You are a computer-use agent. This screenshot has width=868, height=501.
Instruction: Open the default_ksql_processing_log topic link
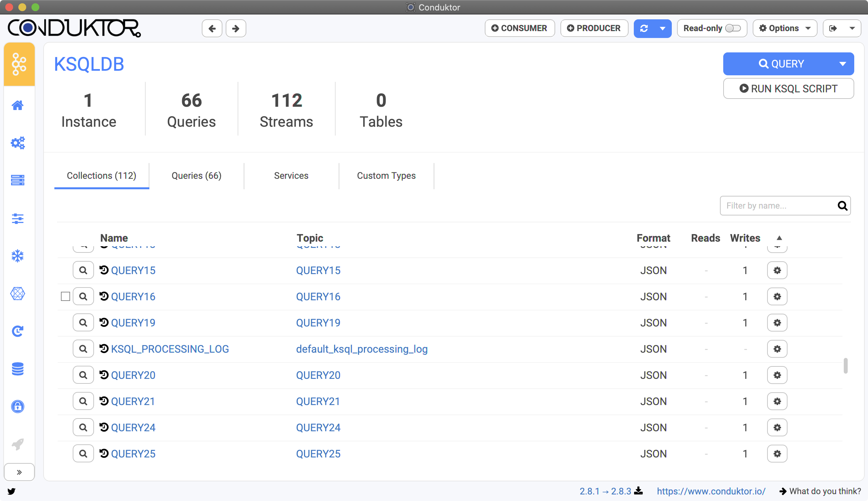[x=362, y=349]
